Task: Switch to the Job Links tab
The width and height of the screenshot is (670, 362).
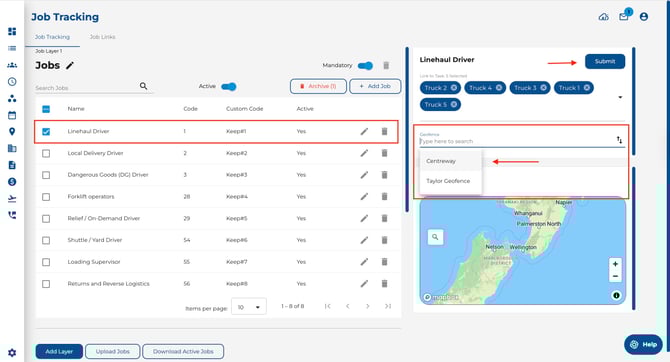Action: pos(103,37)
